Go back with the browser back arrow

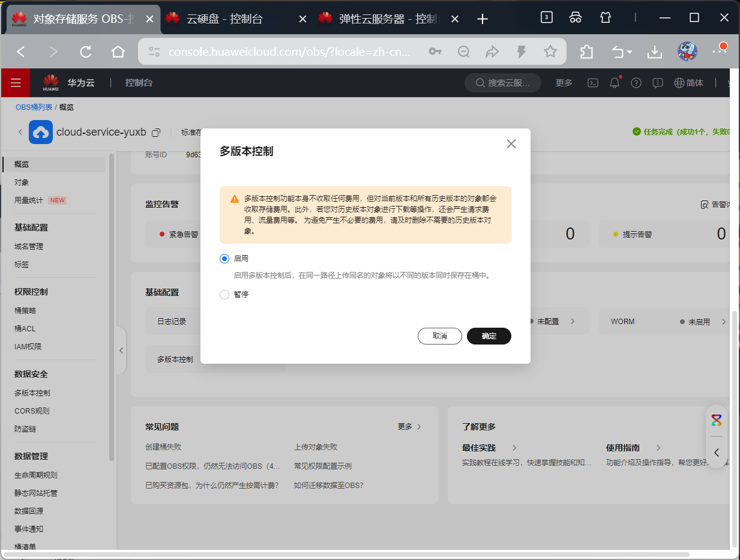21,52
